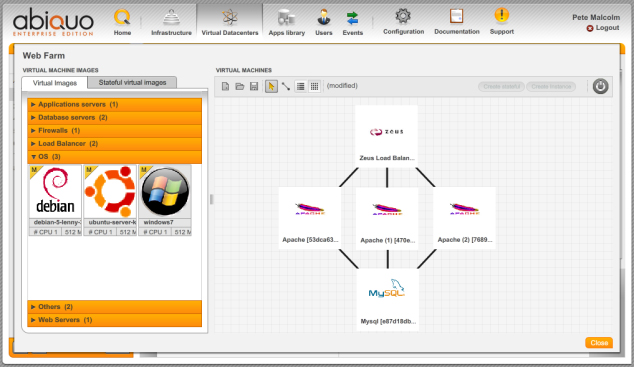634x367 pixels.
Task: Select the connection line drawing tool
Action: click(x=285, y=86)
